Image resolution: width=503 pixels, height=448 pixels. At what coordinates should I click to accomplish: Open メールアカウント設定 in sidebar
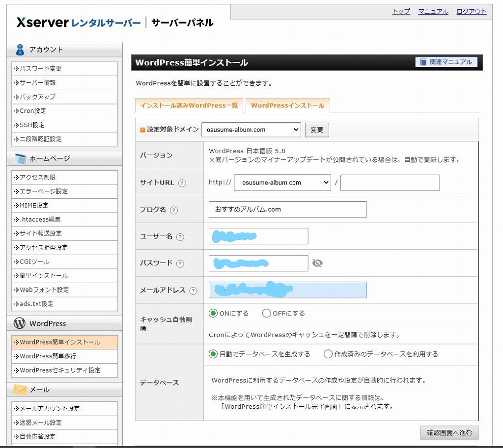pyautogui.click(x=64, y=409)
